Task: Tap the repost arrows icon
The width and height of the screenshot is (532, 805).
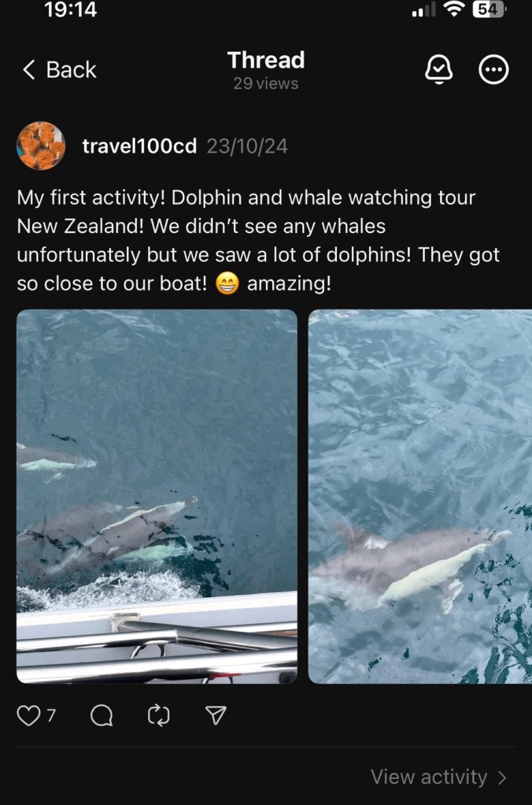Action: [159, 715]
